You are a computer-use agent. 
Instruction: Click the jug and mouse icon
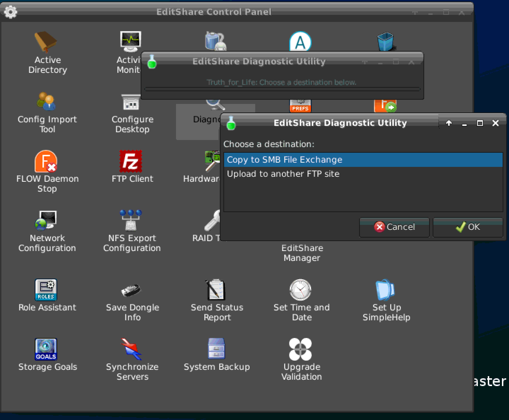pyautogui.click(x=216, y=41)
